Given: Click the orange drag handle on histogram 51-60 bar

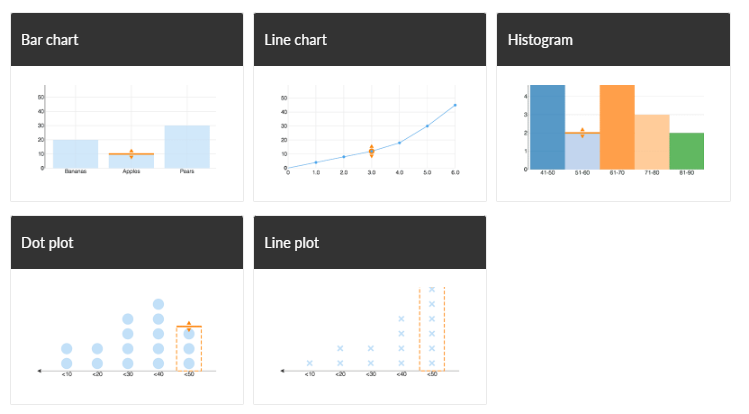Looking at the screenshot, I should 582,133.
